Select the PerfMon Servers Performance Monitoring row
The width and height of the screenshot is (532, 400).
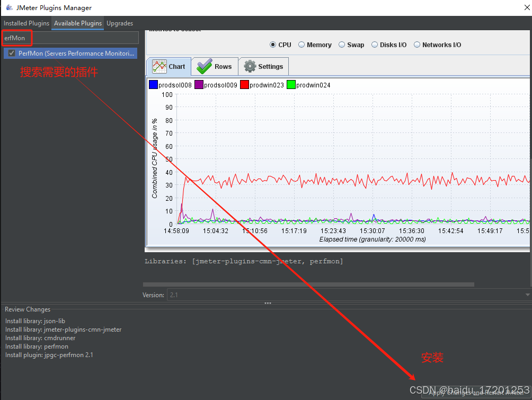[x=70, y=54]
